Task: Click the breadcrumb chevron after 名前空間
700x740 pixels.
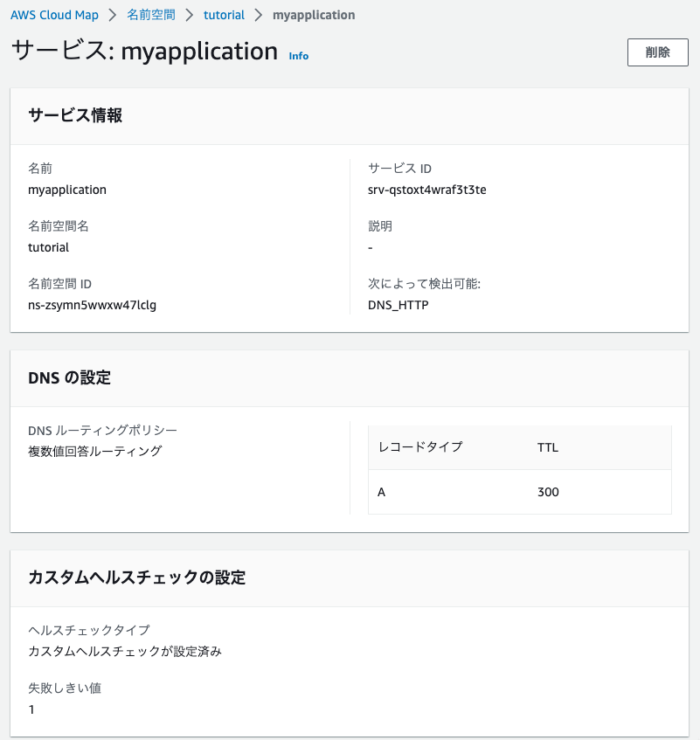Action: [x=190, y=15]
